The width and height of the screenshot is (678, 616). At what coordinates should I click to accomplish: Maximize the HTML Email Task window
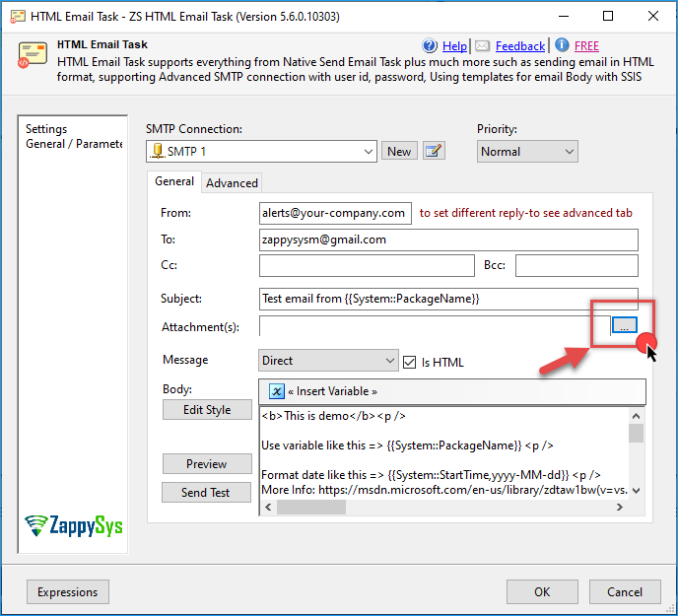(x=608, y=16)
